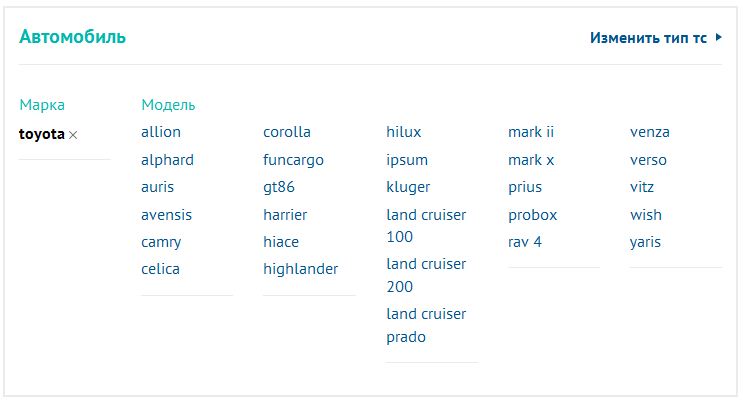Click the selected toyota brand label
The height and width of the screenshot is (402, 744).
pyautogui.click(x=42, y=134)
